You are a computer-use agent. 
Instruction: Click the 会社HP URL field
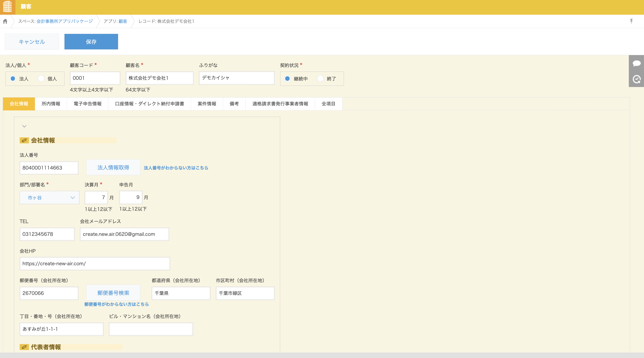click(95, 264)
